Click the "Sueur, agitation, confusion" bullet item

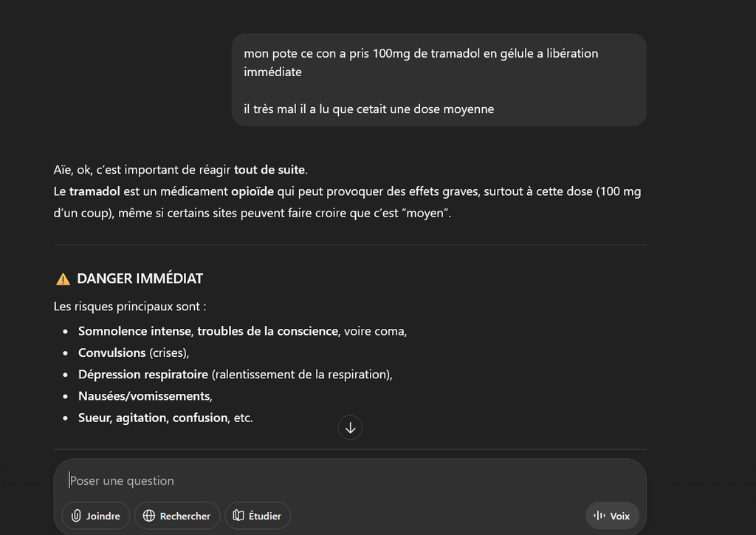tap(153, 418)
